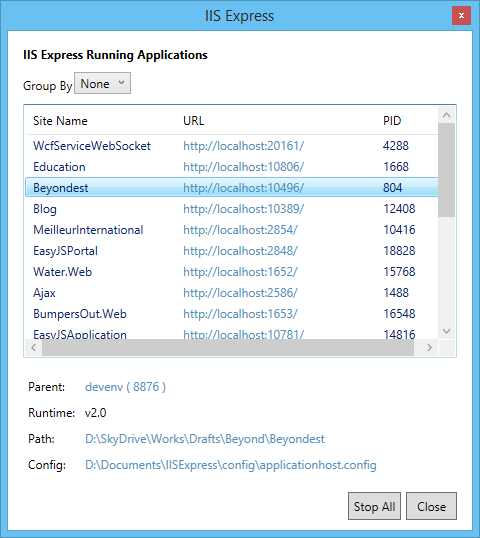480x538 pixels.
Task: Open the Group By dropdown
Action: coord(102,83)
